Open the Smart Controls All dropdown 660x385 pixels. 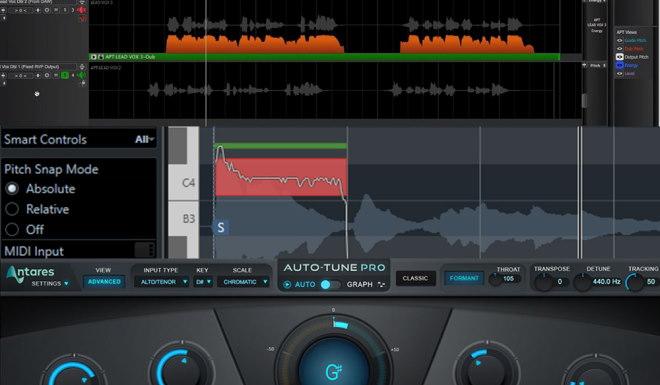pyautogui.click(x=144, y=139)
